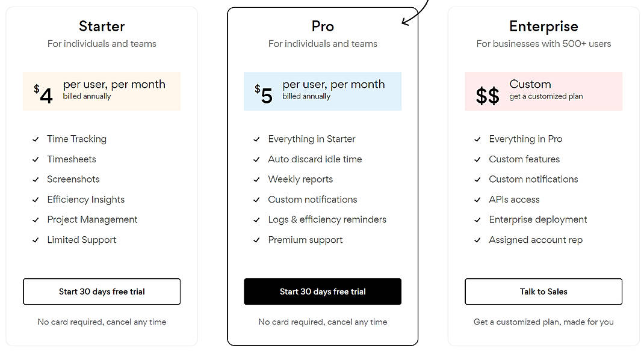Select the Starter plan card
This screenshot has height=351, width=644.
(101, 174)
